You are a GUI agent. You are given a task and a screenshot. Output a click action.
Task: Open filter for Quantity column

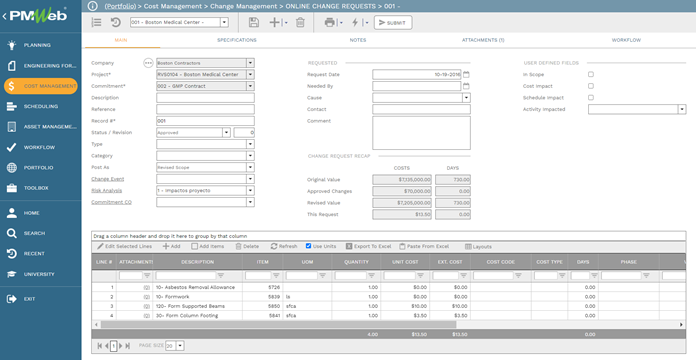click(x=372, y=276)
